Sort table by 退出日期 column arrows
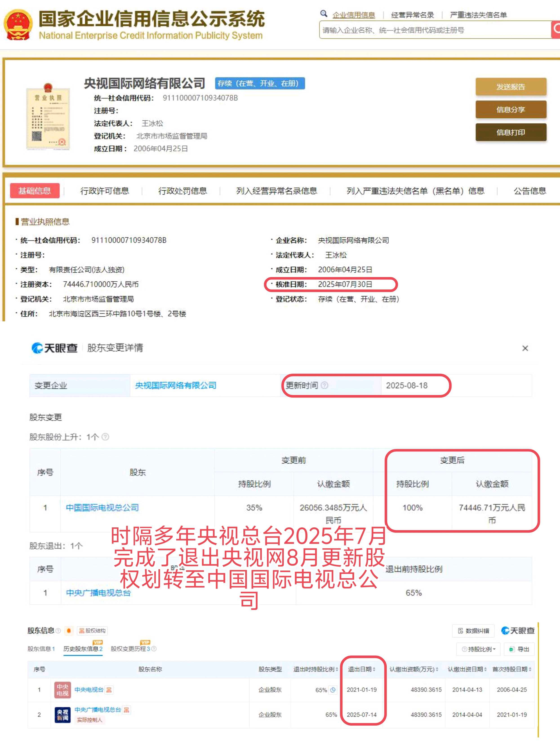The image size is (560, 755). click(374, 669)
